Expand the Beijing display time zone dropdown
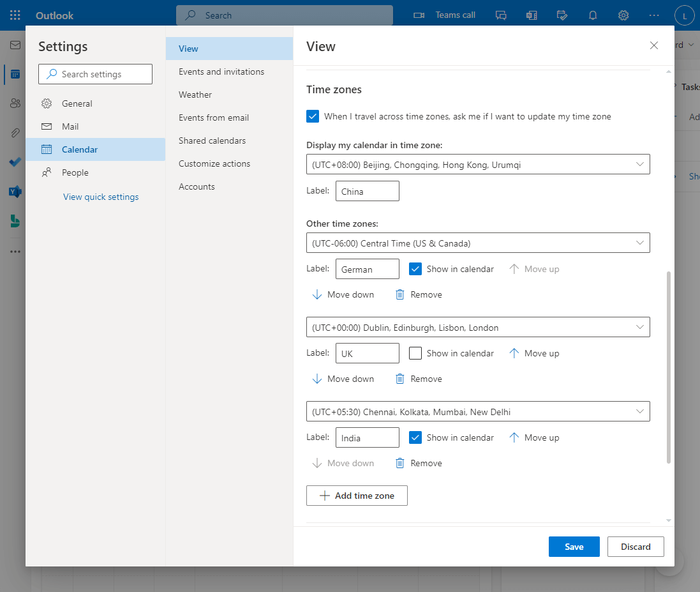Viewport: 700px width, 592px height. (478, 164)
